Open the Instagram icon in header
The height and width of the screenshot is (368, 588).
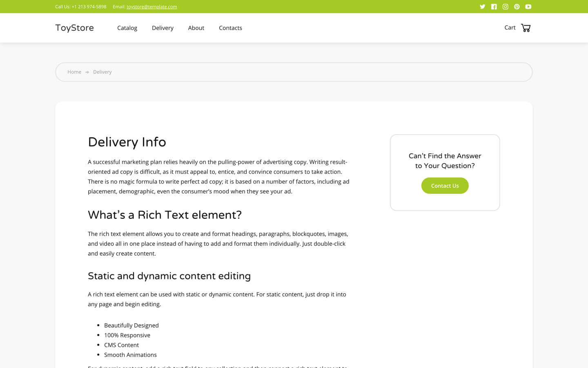point(506,7)
